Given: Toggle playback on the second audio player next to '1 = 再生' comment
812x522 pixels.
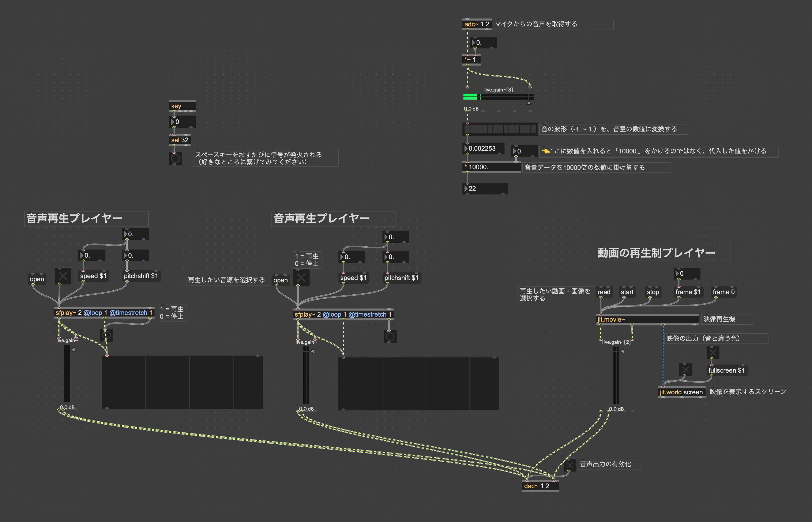Looking at the screenshot, I should (x=301, y=278).
